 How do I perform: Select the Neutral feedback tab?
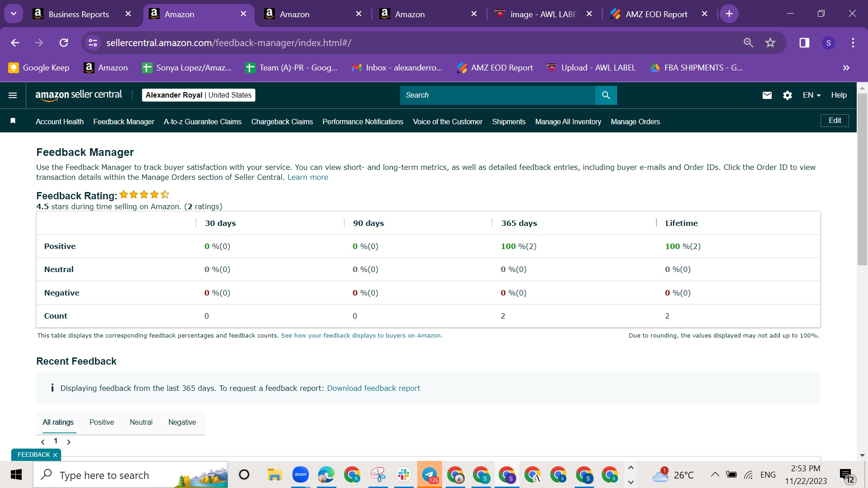click(x=141, y=422)
